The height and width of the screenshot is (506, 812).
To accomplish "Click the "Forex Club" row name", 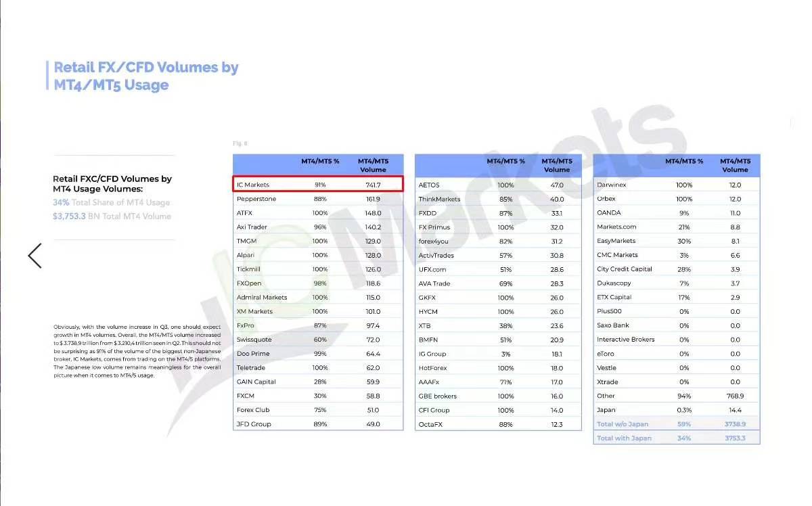I will click(253, 410).
